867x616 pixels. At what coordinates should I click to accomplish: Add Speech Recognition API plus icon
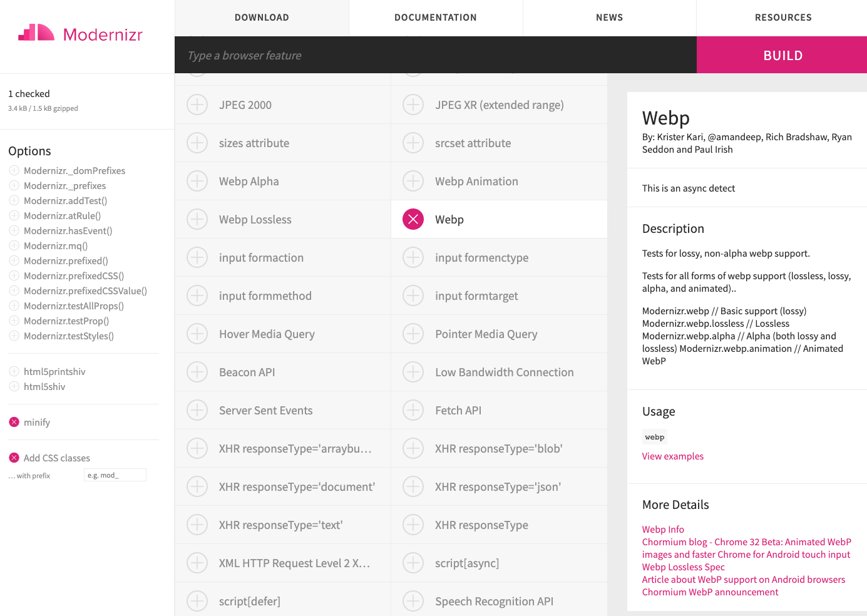413,601
